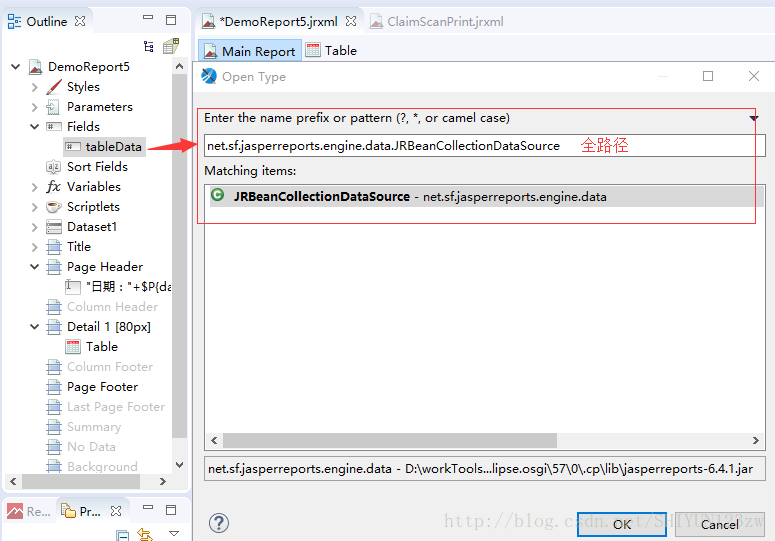The width and height of the screenshot is (775, 541).
Task: Open the pattern options dropdown arrow
Action: [x=754, y=118]
